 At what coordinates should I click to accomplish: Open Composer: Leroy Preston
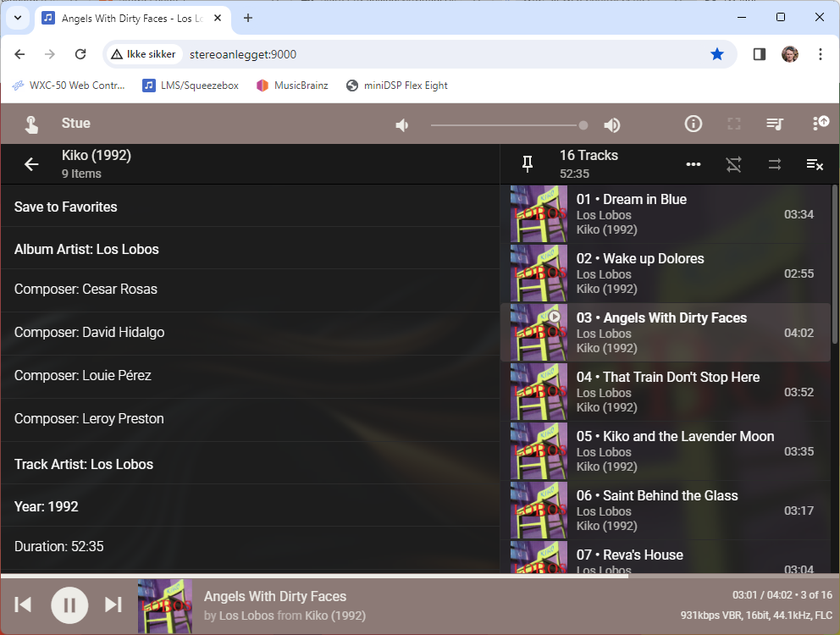click(x=250, y=418)
